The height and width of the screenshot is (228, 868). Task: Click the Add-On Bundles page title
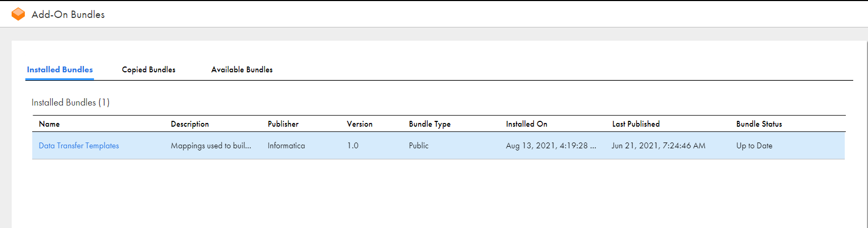click(68, 15)
